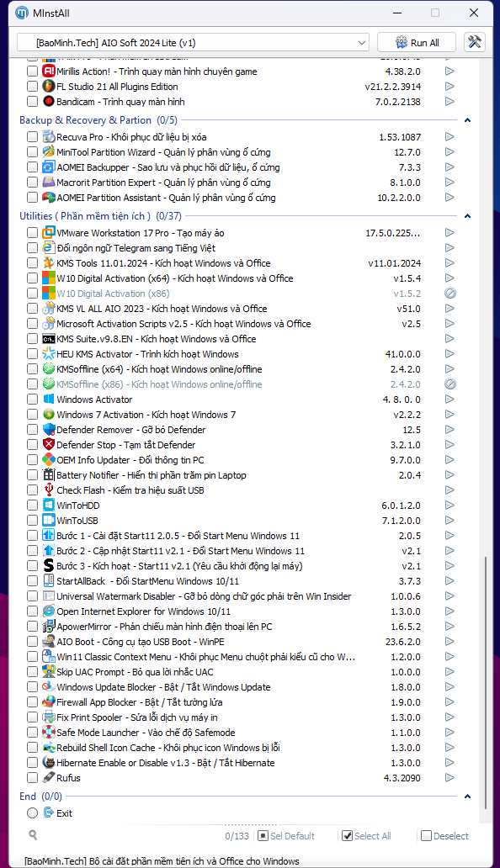Viewport: 500px width, 868px height.
Task: Click the Open Internet Explorer icon
Action: (x=49, y=611)
